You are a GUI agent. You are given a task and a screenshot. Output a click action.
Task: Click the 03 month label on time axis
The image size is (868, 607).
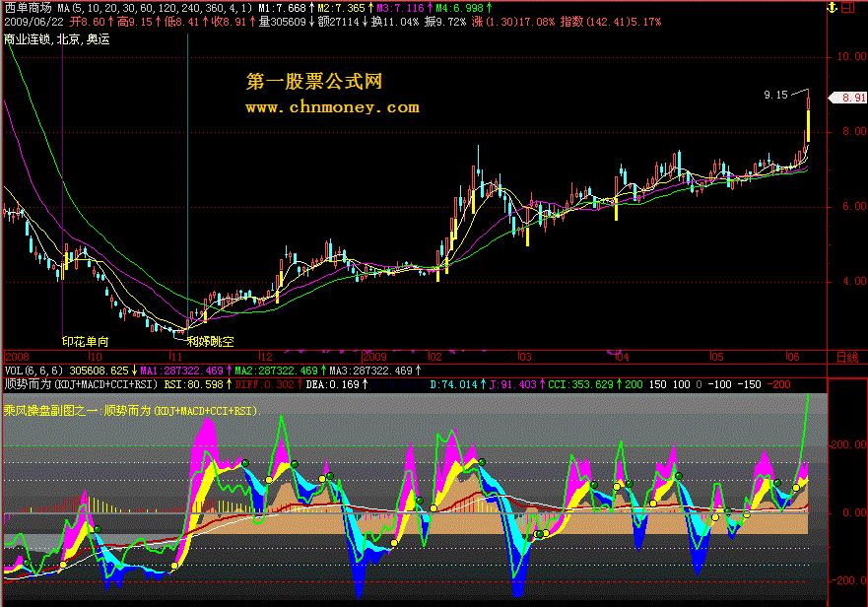(x=525, y=358)
